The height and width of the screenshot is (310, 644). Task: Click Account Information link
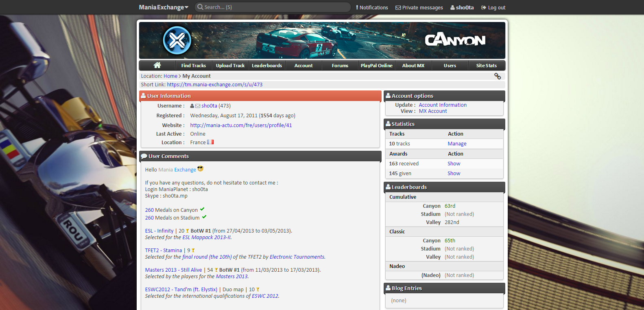443,105
